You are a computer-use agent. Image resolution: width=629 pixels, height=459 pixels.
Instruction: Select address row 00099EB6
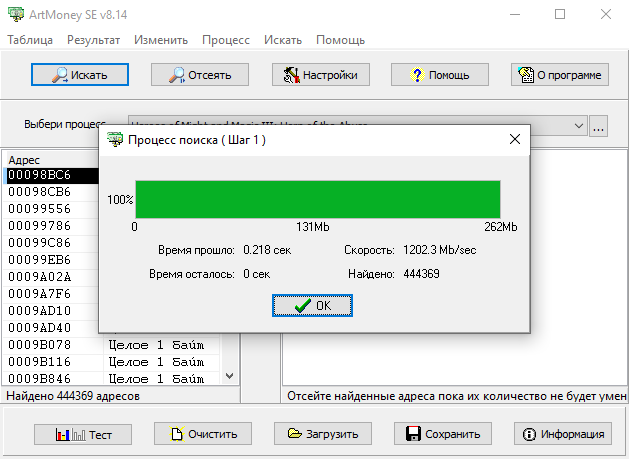click(x=52, y=260)
